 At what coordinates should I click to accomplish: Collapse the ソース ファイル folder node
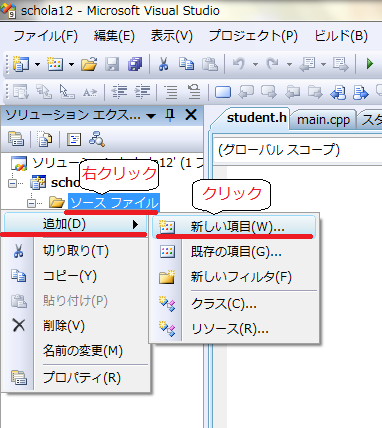31,203
